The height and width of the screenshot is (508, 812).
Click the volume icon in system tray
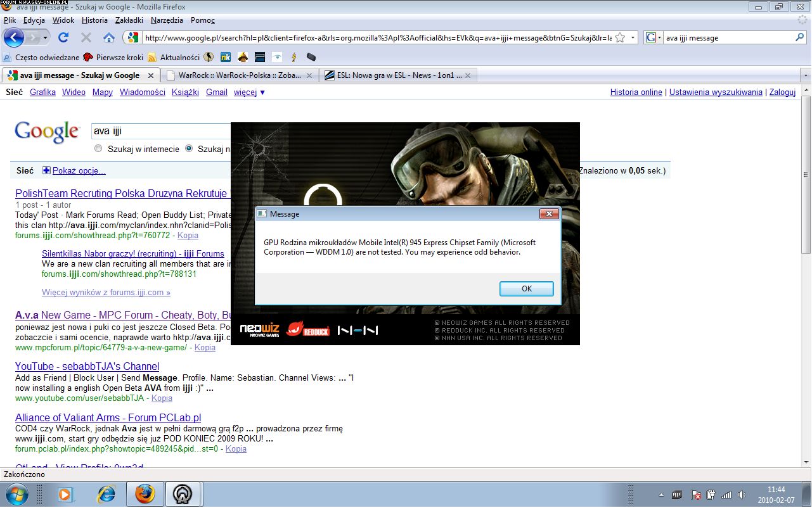(742, 494)
